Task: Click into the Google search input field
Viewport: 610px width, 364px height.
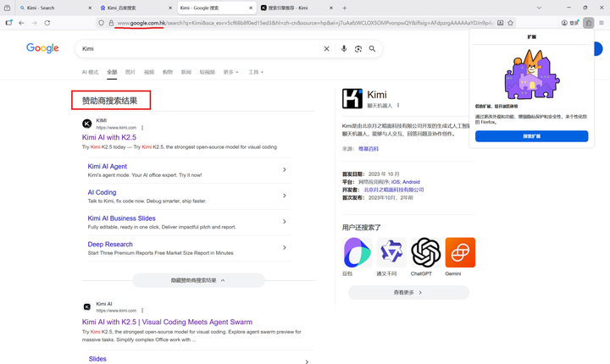Action: [200, 48]
